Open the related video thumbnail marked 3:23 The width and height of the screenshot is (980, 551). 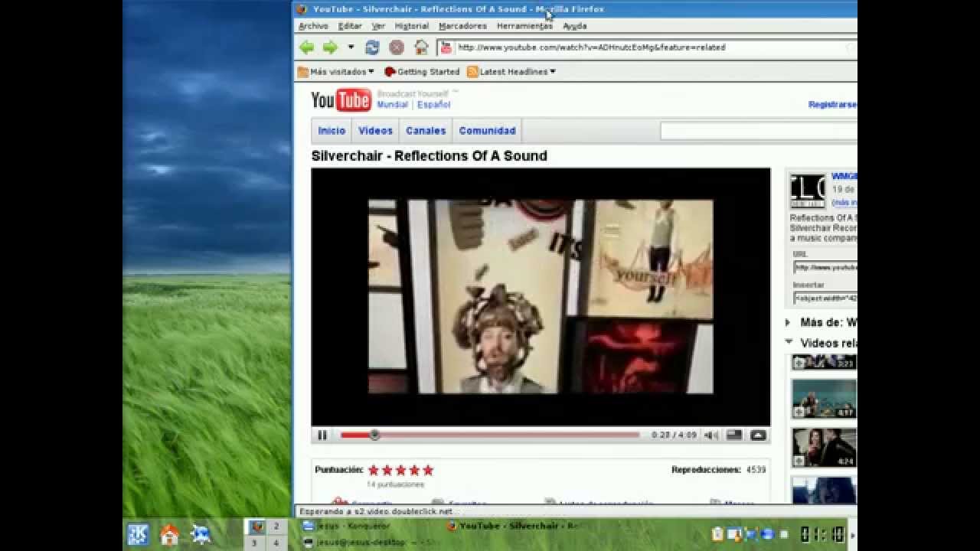click(x=825, y=362)
